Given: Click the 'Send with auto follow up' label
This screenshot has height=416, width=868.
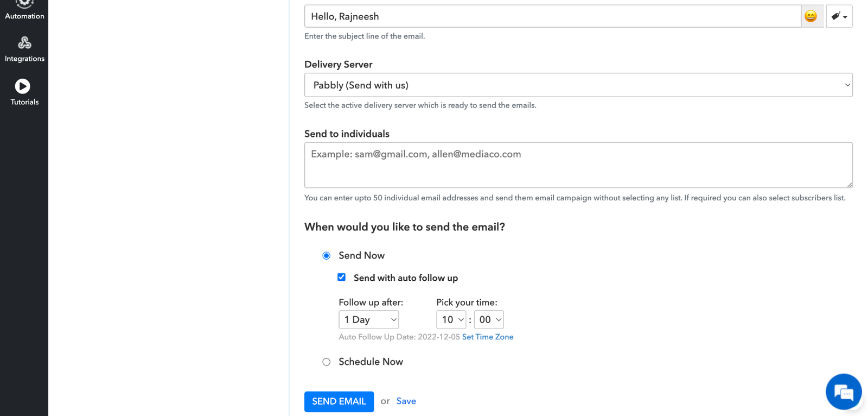Looking at the screenshot, I should [x=406, y=278].
